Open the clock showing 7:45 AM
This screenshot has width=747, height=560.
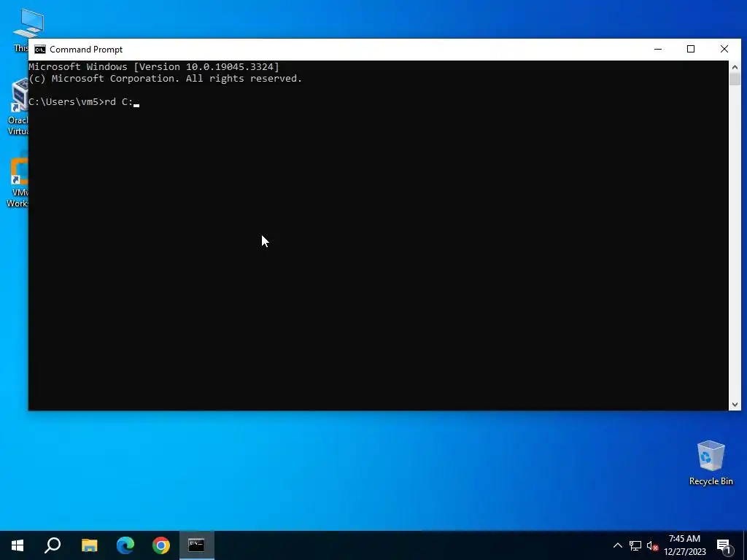pyautogui.click(x=684, y=545)
